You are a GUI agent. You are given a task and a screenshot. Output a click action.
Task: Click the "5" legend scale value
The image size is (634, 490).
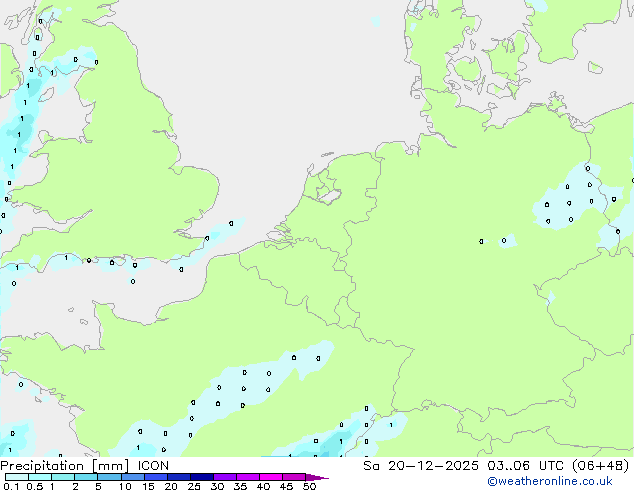click(98, 486)
